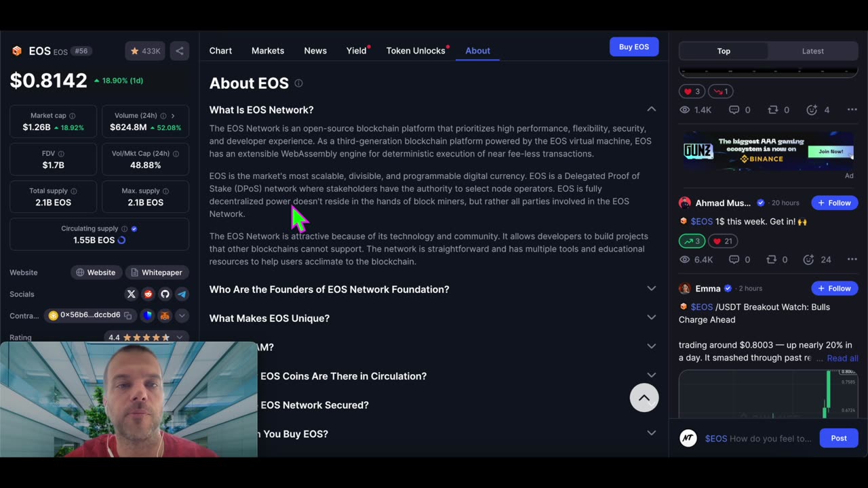The height and width of the screenshot is (488, 868).
Task: Open the Yield tab
Action: point(357,51)
